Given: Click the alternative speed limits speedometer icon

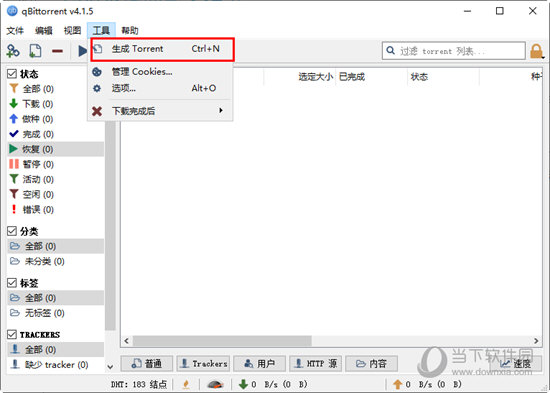Looking at the screenshot, I should pos(215,384).
